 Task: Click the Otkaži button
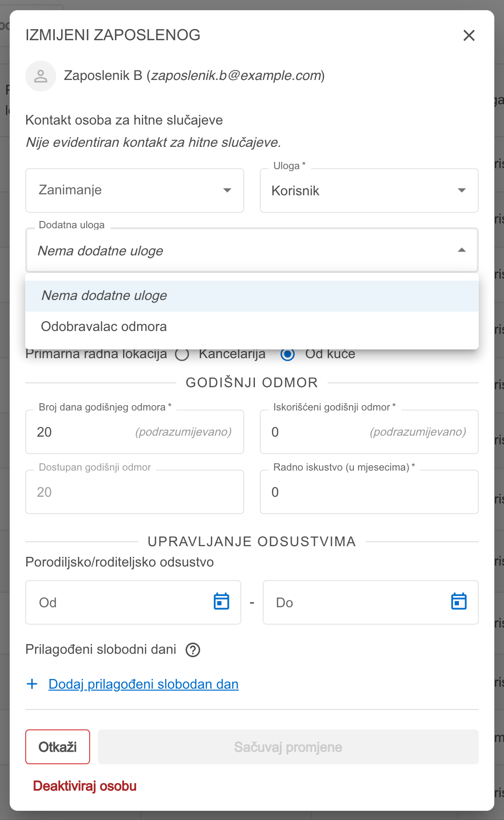(x=58, y=747)
